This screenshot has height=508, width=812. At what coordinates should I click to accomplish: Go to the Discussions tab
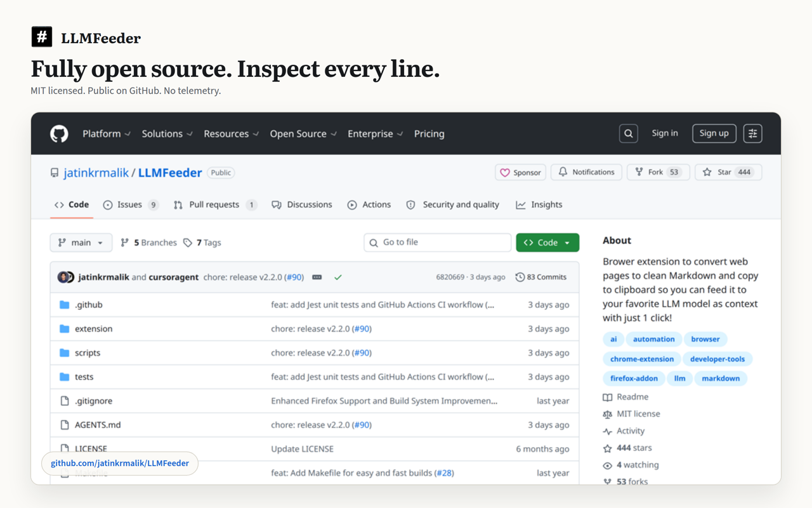point(302,204)
